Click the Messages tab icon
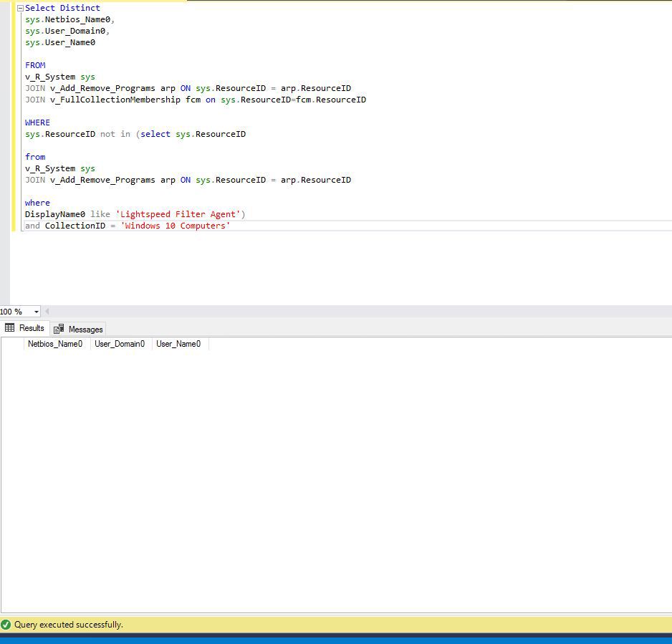The height and width of the screenshot is (644, 672). point(59,329)
